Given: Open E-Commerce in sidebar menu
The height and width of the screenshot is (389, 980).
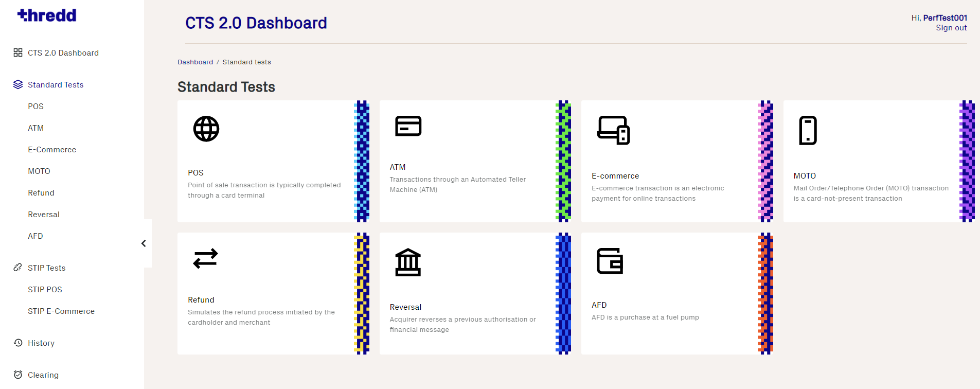Looking at the screenshot, I should coord(52,149).
